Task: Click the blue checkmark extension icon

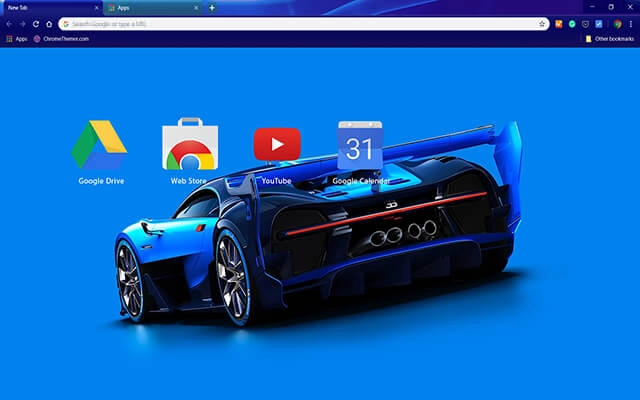Action: tap(599, 24)
